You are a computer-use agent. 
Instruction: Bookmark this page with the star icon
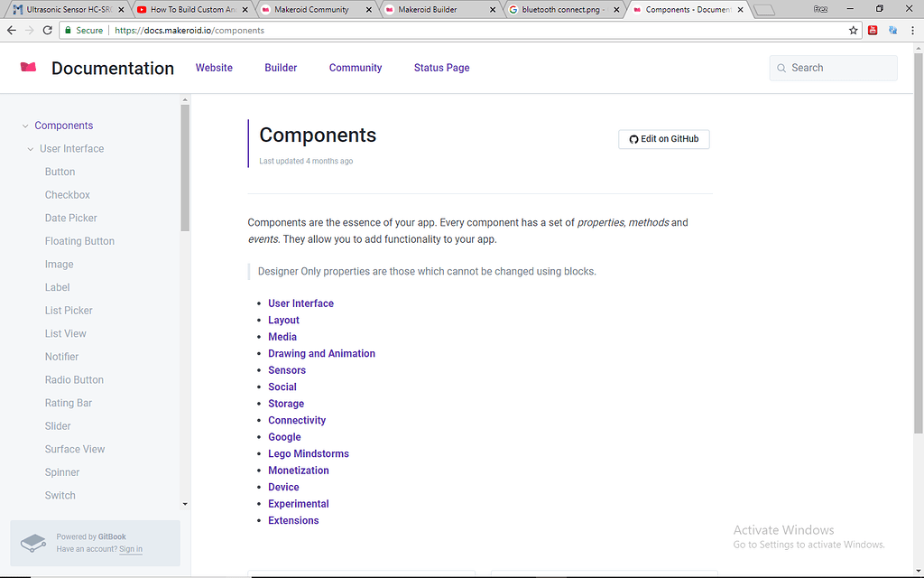(853, 30)
